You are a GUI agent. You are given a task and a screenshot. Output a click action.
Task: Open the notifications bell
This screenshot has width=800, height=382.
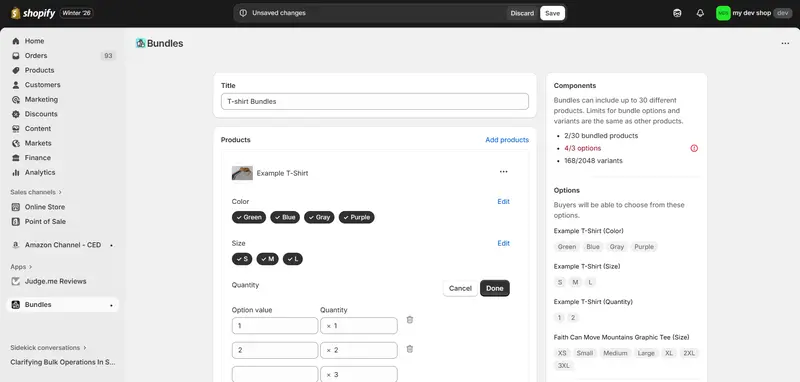(x=700, y=13)
